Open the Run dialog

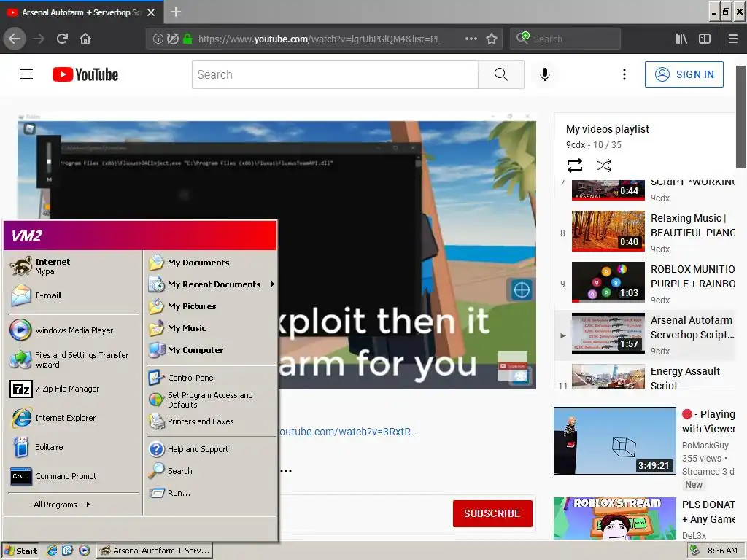pyautogui.click(x=169, y=493)
